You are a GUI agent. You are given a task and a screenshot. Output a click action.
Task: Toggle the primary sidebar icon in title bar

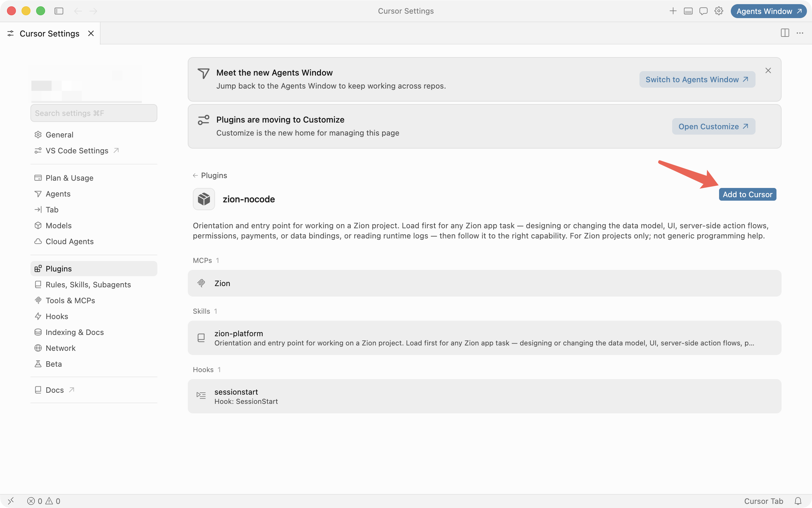click(59, 11)
